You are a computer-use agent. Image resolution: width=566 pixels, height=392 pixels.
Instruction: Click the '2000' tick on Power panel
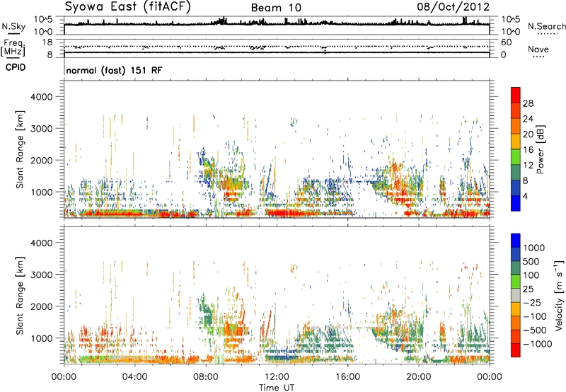pos(41,160)
